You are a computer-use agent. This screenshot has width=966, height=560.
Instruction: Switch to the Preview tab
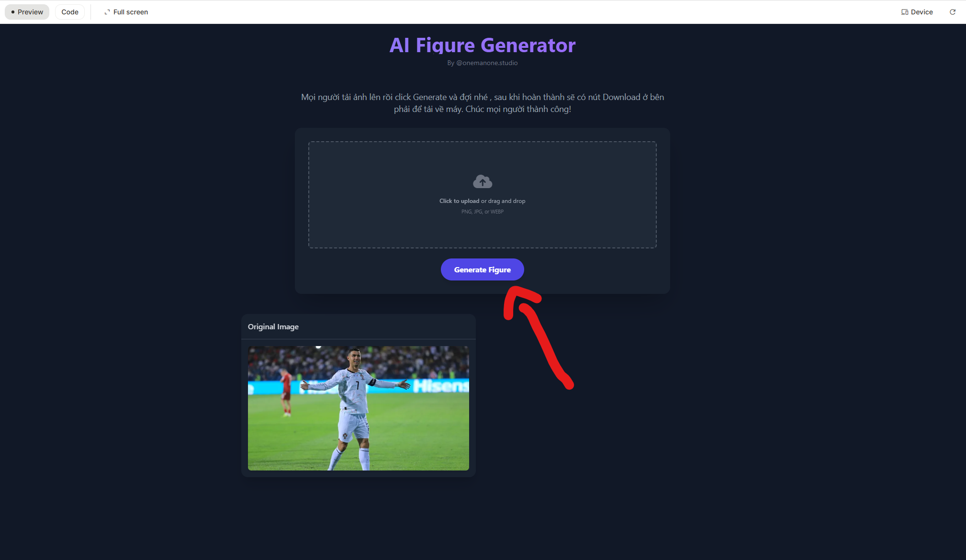27,12
